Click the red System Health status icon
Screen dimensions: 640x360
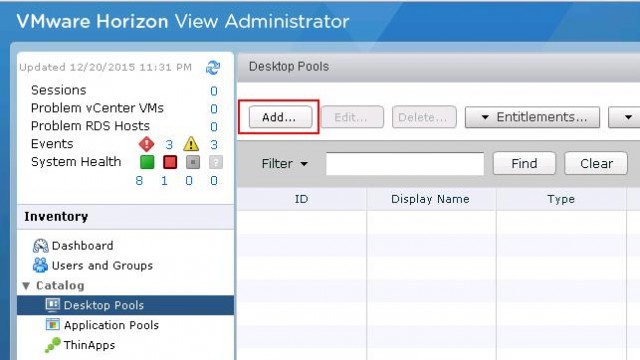(170, 162)
